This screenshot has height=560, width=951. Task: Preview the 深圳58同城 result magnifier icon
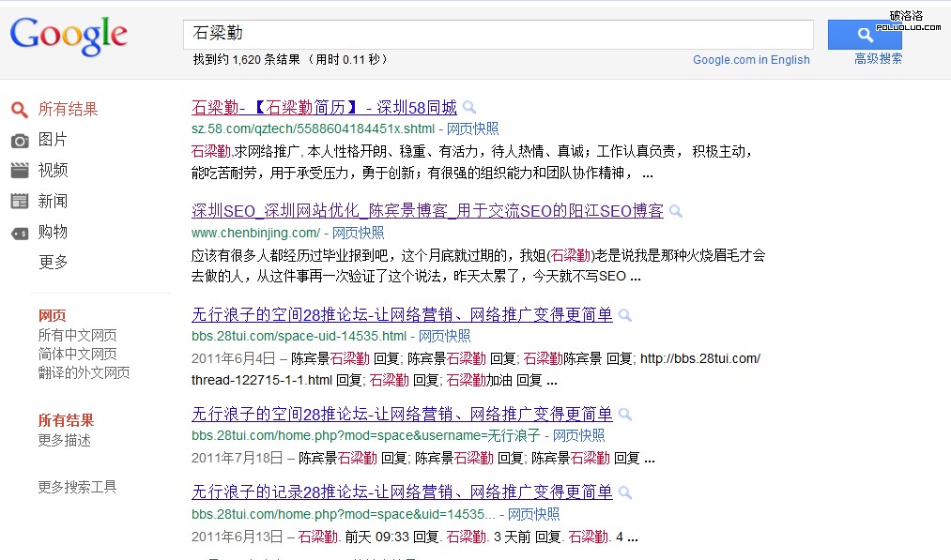[469, 108]
